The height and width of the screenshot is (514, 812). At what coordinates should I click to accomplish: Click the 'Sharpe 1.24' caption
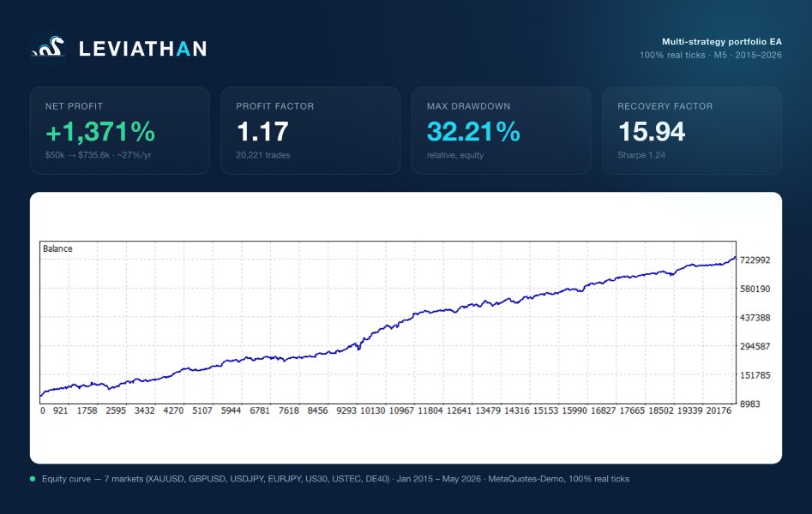coord(641,155)
